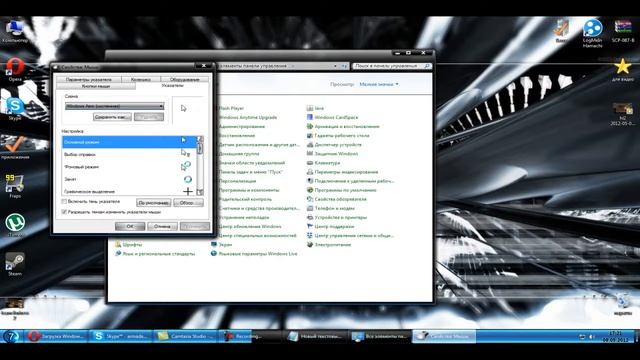Open the Skype desktop shortcut
The image size is (640, 360).
pos(15,108)
